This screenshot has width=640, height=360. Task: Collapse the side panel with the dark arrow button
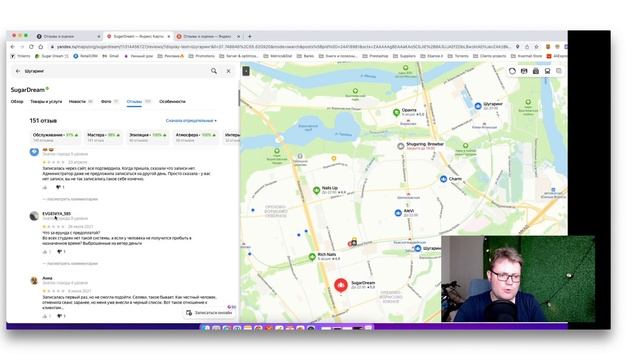(x=246, y=71)
